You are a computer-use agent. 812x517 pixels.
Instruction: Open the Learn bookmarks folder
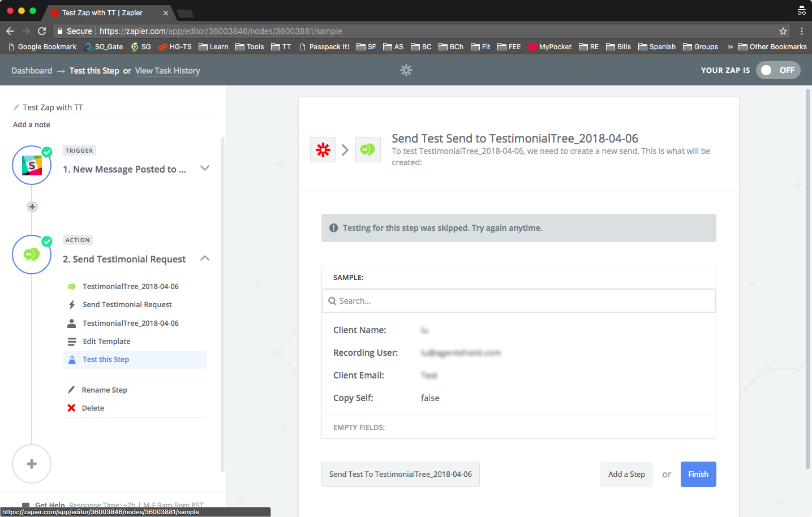[x=213, y=47]
